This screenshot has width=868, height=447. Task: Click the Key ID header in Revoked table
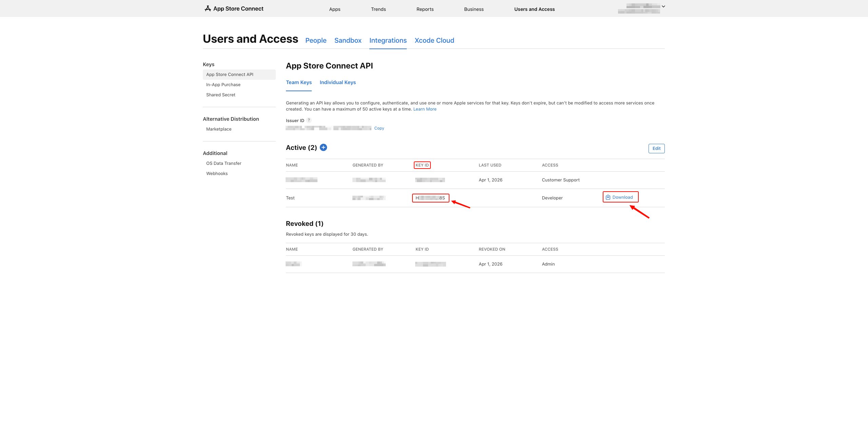tap(422, 249)
